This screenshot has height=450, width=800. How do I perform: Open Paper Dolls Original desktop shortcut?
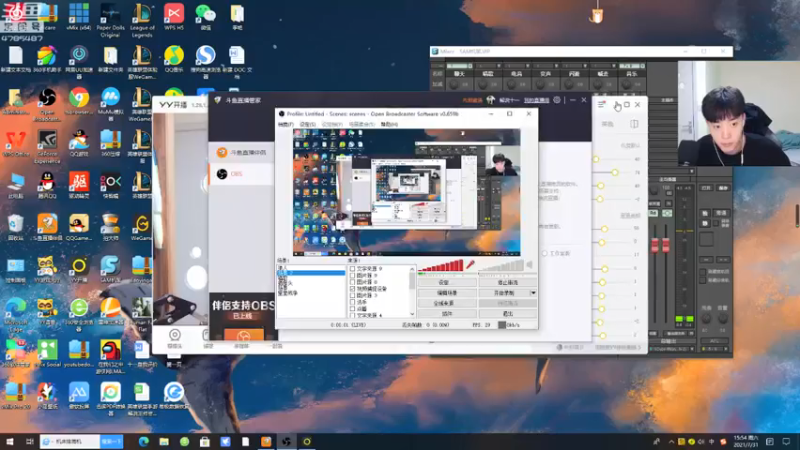click(x=110, y=20)
